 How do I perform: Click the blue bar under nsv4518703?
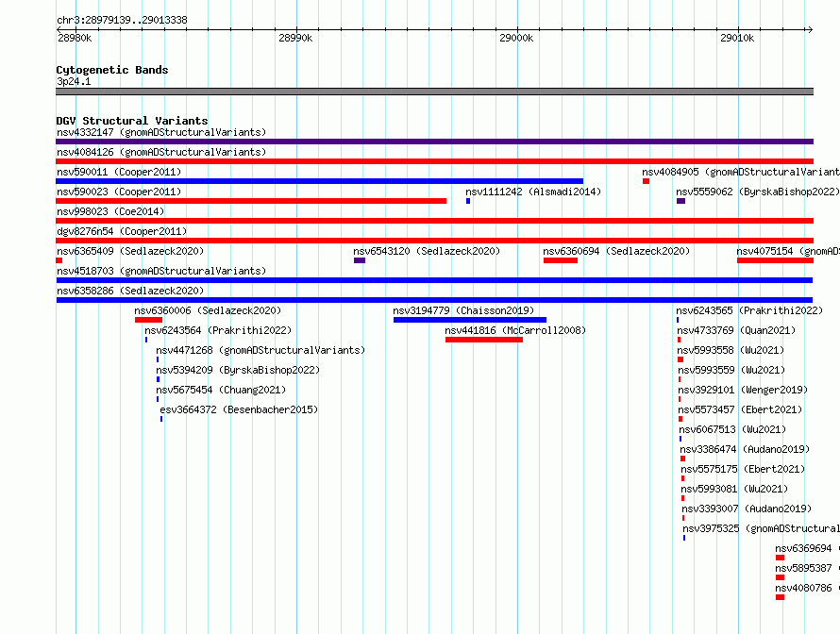coord(434,280)
